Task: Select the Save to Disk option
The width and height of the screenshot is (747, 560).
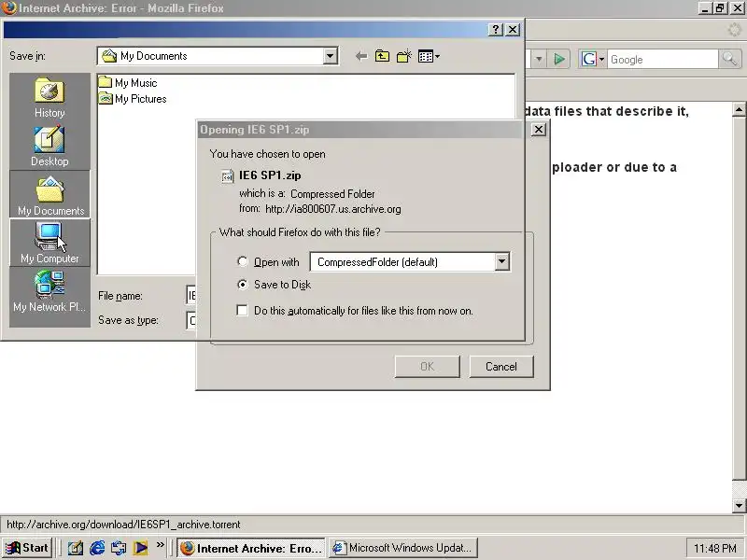Action: tap(243, 285)
